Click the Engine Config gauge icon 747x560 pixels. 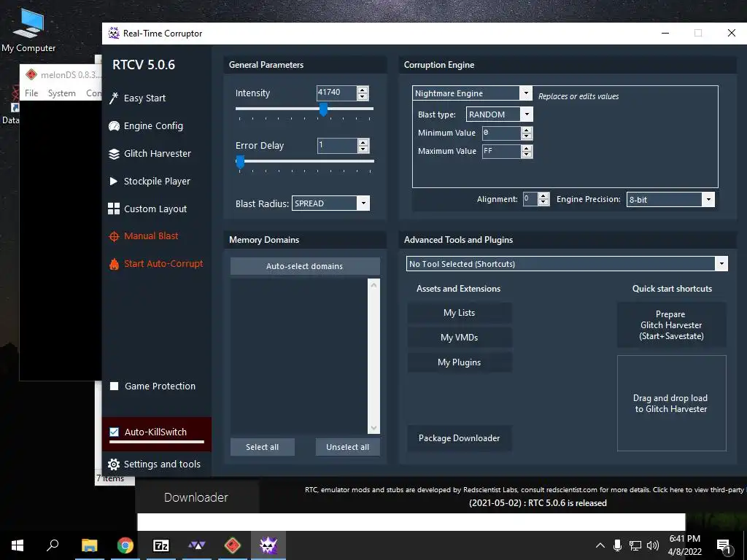point(114,125)
